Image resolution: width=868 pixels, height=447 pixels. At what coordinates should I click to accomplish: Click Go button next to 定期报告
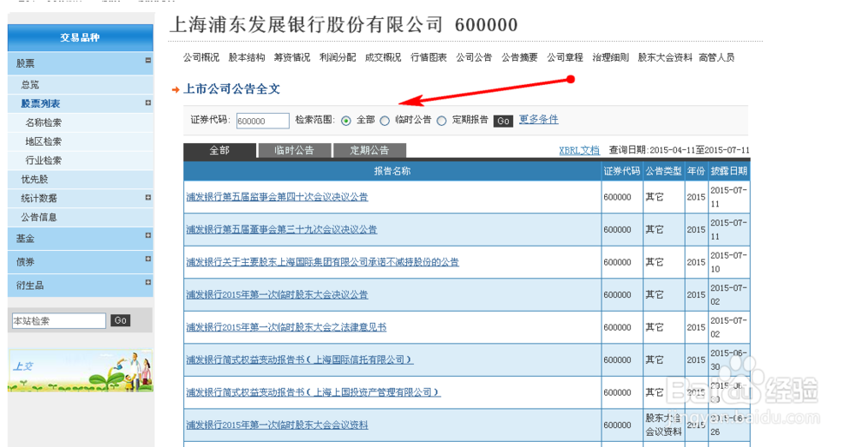[x=503, y=121]
